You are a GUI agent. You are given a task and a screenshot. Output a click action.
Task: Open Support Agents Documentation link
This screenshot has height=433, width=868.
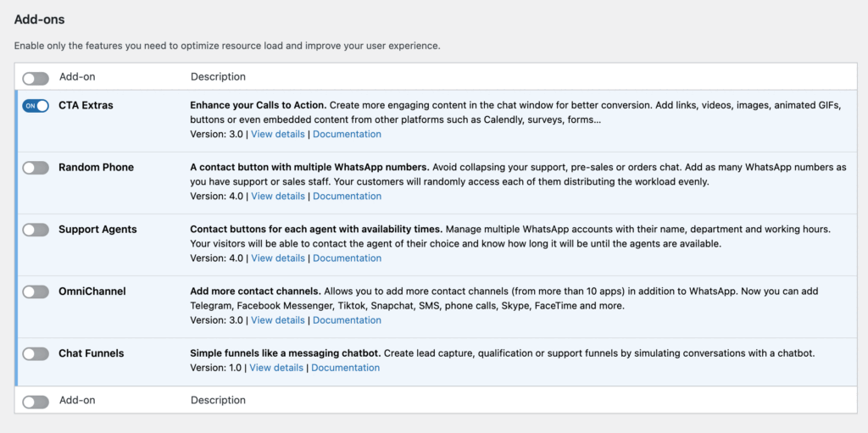coord(347,258)
